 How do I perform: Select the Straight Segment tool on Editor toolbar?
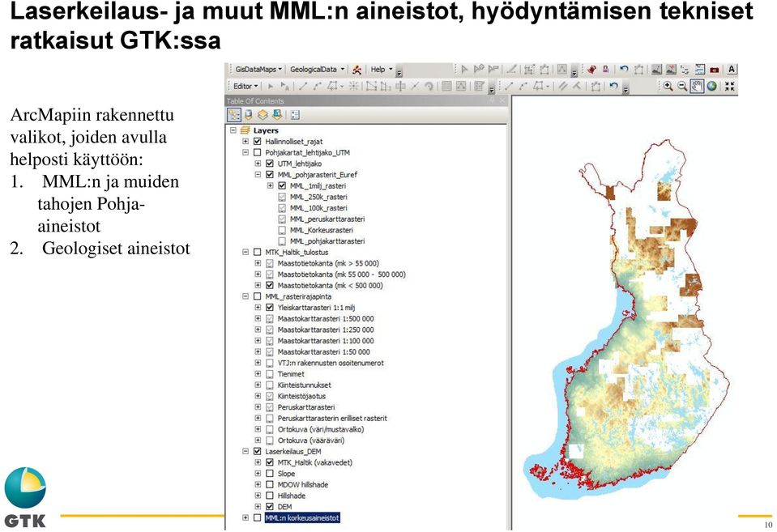tap(303, 86)
